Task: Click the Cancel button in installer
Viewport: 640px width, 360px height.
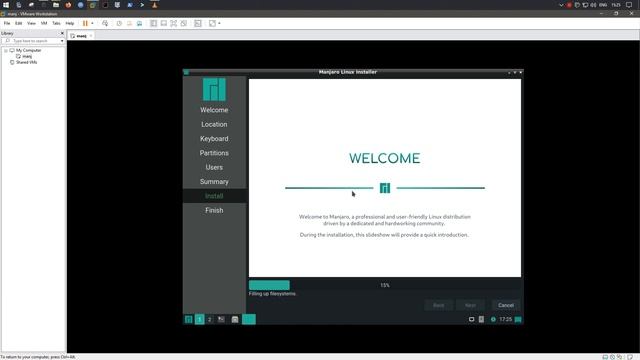Action: tap(506, 305)
